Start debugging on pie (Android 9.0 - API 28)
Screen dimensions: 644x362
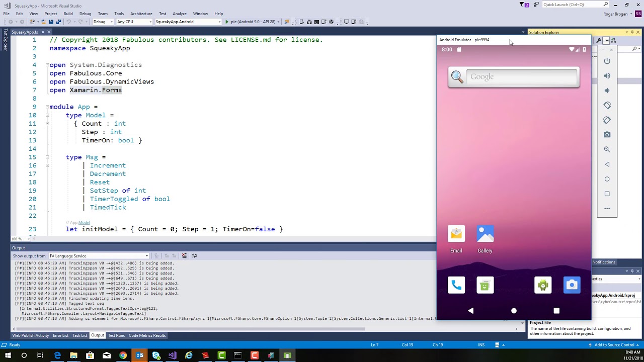point(252,22)
